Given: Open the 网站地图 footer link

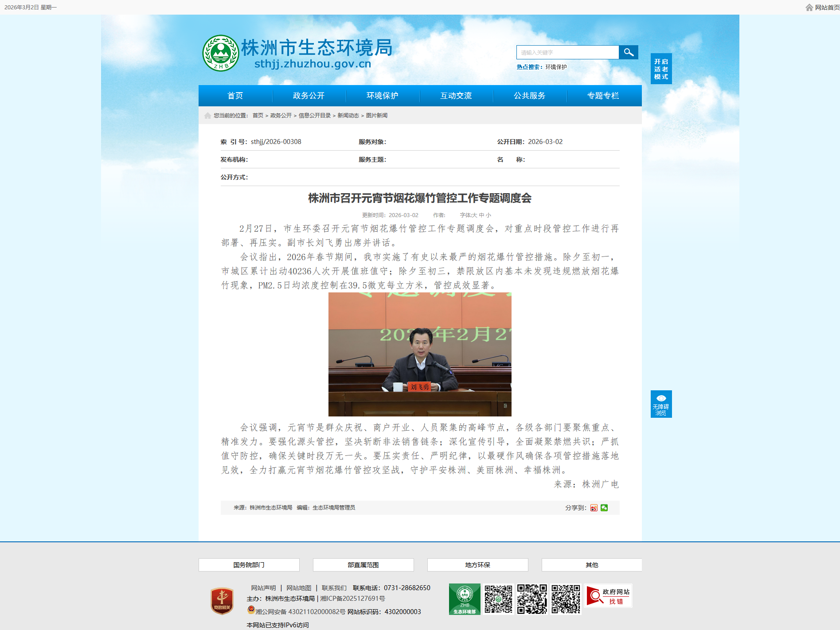Looking at the screenshot, I should 299,588.
